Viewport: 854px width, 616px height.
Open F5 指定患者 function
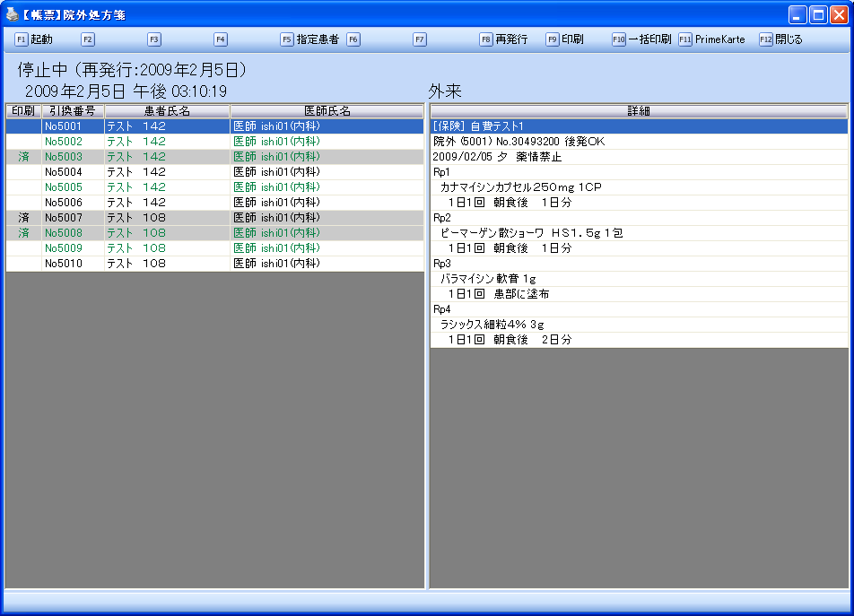point(309,39)
